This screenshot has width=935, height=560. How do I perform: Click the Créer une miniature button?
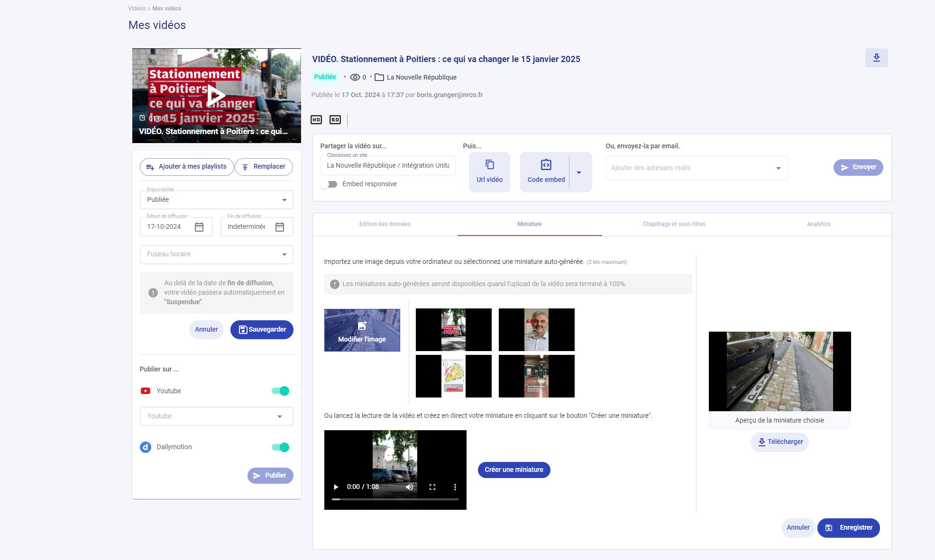click(x=514, y=470)
